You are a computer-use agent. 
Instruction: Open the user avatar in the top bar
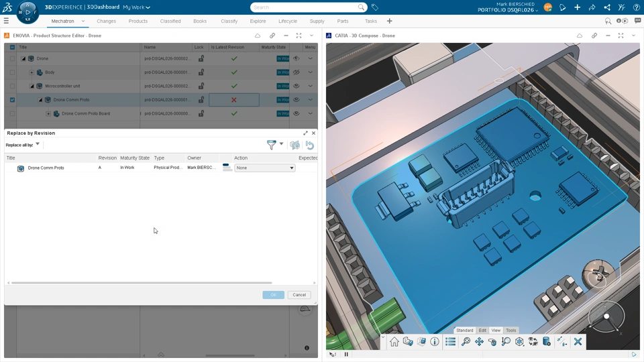(x=547, y=7)
